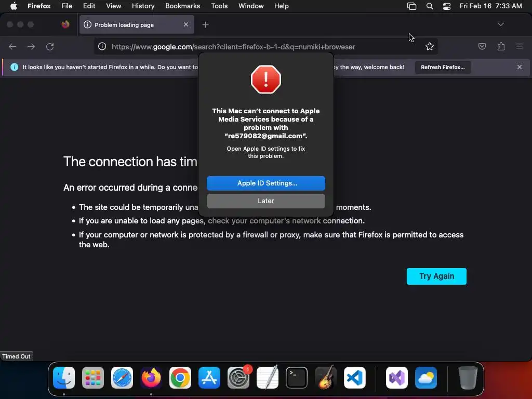532x399 pixels.
Task: Open the Pocket save icon
Action: pos(482,46)
